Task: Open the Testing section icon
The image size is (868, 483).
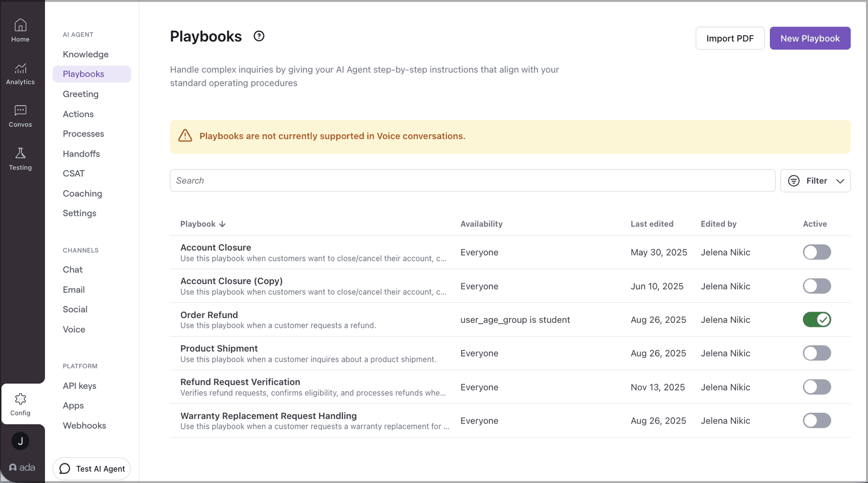Action: (x=20, y=153)
